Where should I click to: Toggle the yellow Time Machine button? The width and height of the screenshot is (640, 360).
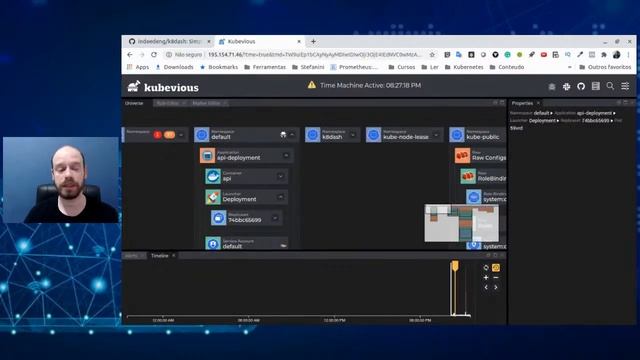[x=496, y=268]
